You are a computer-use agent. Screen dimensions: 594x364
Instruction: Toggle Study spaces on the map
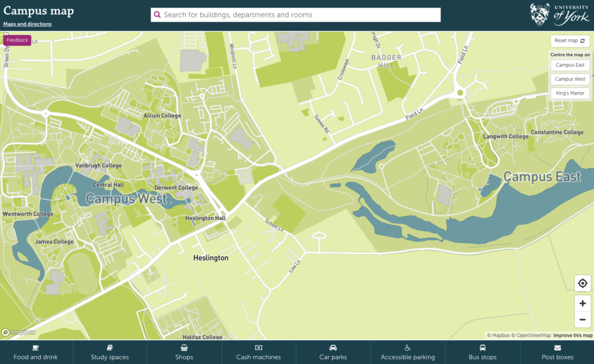point(110,352)
